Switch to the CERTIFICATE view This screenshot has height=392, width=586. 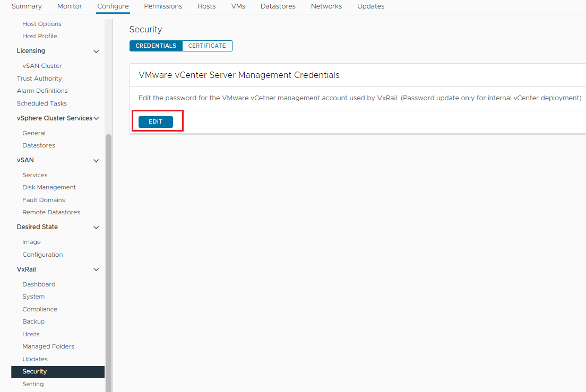pos(207,46)
